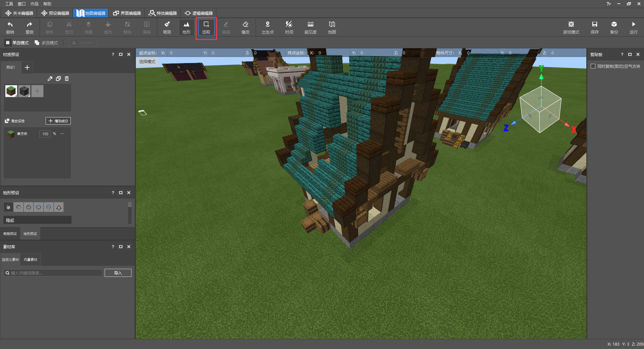
Task: Open the 工具 menu
Action: pyautogui.click(x=9, y=4)
